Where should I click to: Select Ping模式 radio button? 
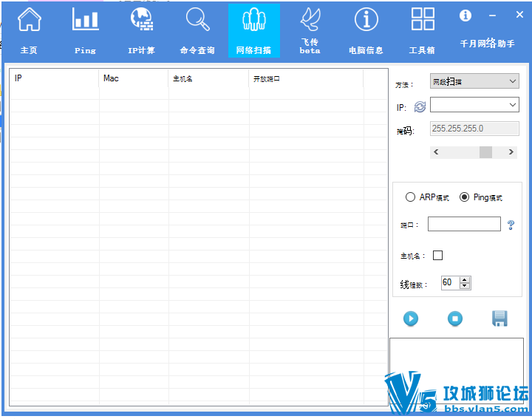(x=464, y=197)
